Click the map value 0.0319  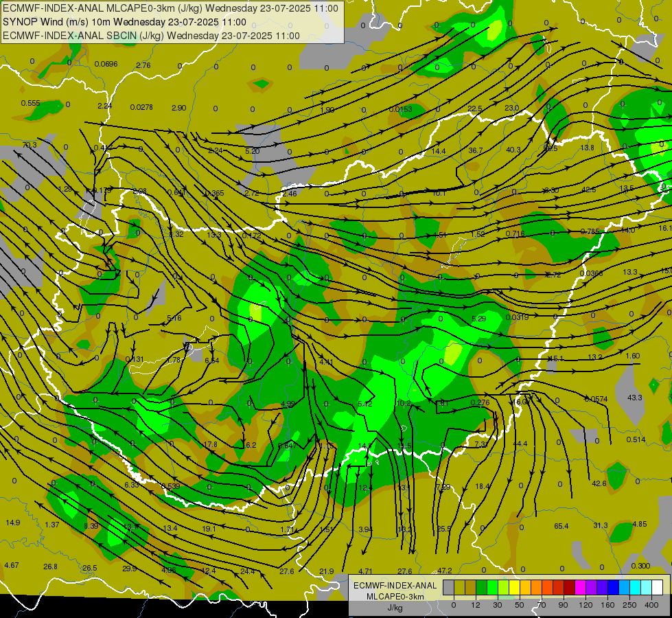tap(517, 317)
